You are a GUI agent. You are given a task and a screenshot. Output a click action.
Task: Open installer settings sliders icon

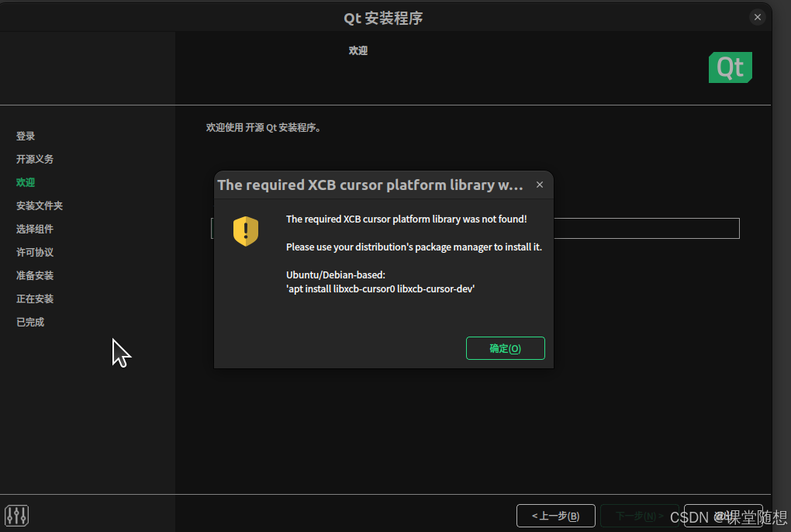(x=16, y=516)
